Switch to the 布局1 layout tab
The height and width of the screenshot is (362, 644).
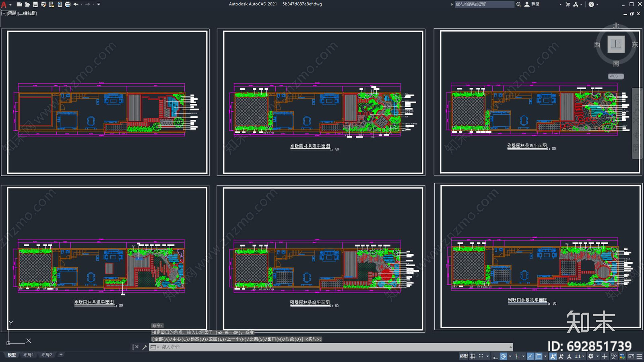tap(28, 355)
